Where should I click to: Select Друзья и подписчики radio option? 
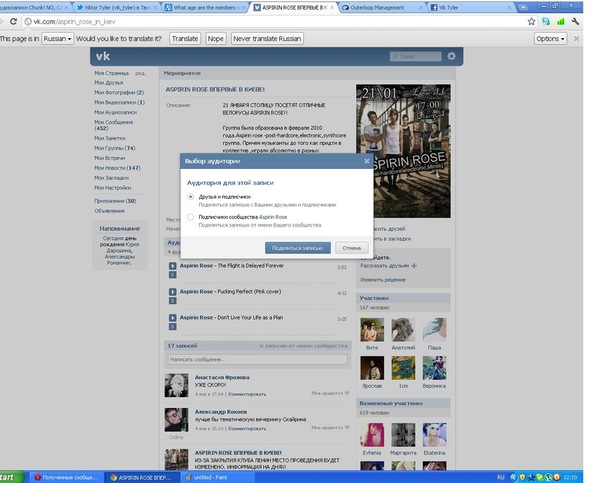pyautogui.click(x=190, y=197)
